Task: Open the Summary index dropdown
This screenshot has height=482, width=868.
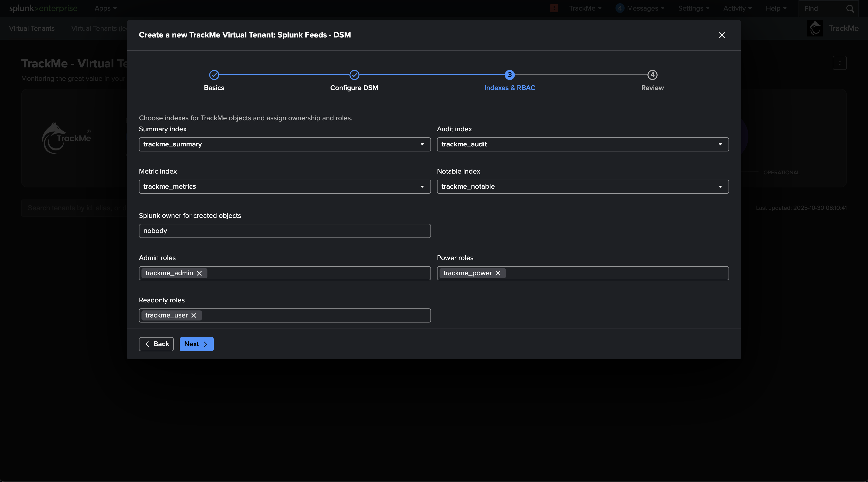Action: tap(284, 144)
